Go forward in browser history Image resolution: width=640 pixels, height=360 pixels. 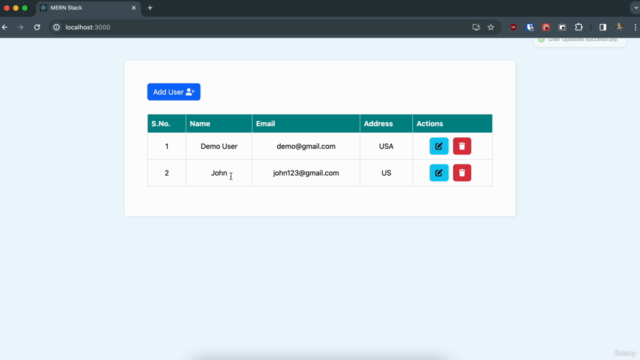(x=20, y=27)
